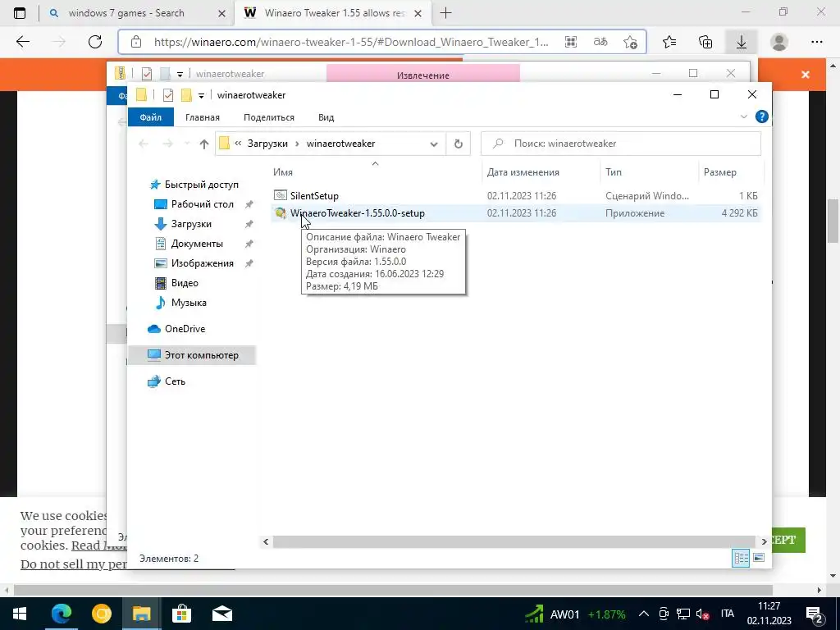Click New folder quick access toolbar icon
Screen dimensions: 840x630
(x=186, y=95)
